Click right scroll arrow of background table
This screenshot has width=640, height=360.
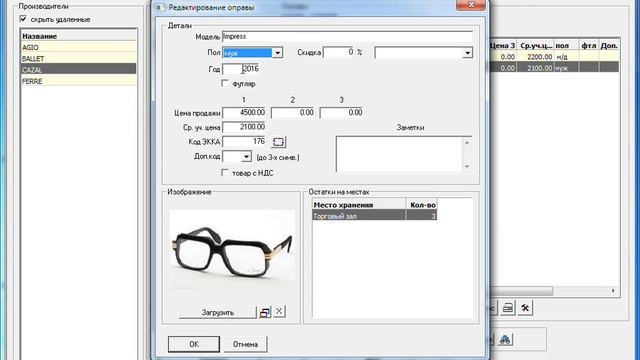tap(613, 291)
